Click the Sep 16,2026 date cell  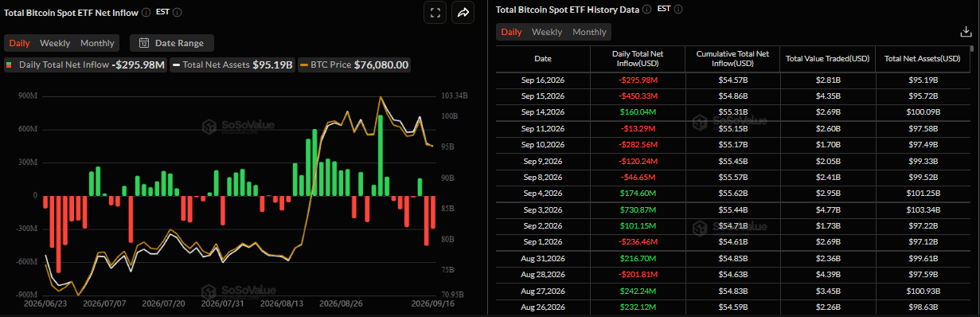(543, 80)
